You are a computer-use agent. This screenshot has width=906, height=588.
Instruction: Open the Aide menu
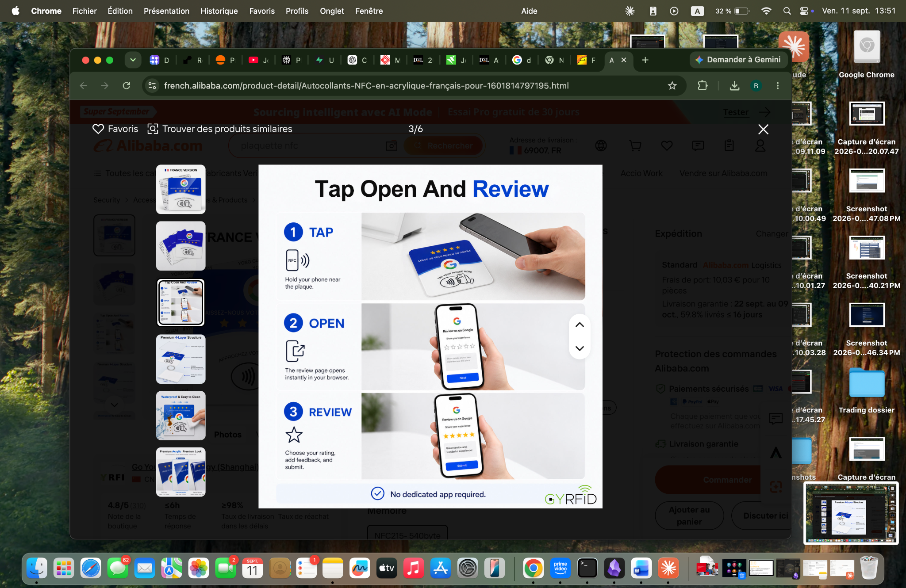tap(529, 11)
